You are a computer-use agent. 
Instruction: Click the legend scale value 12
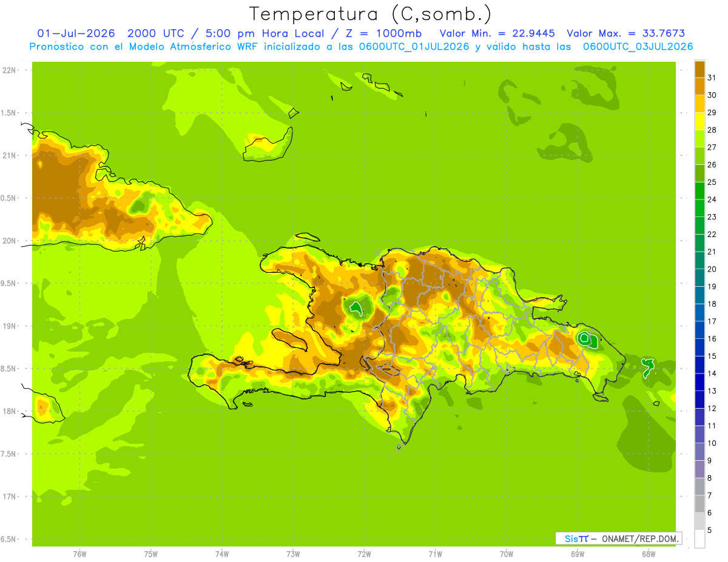click(x=712, y=408)
